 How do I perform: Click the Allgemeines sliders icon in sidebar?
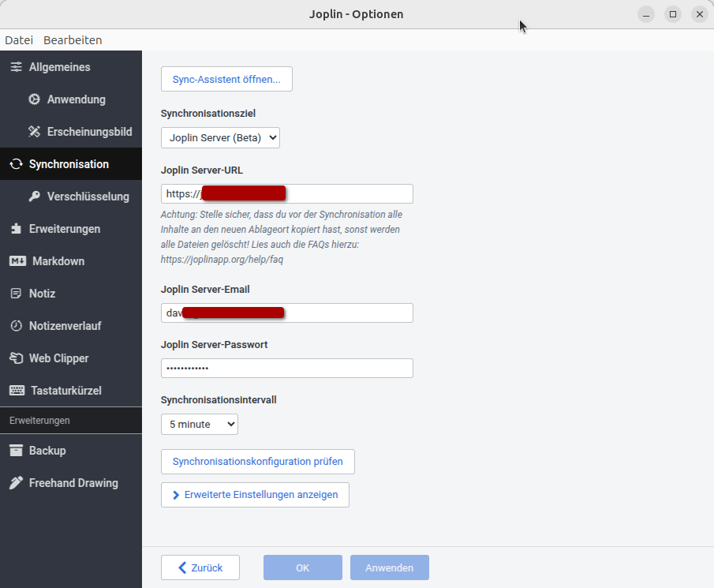click(16, 67)
